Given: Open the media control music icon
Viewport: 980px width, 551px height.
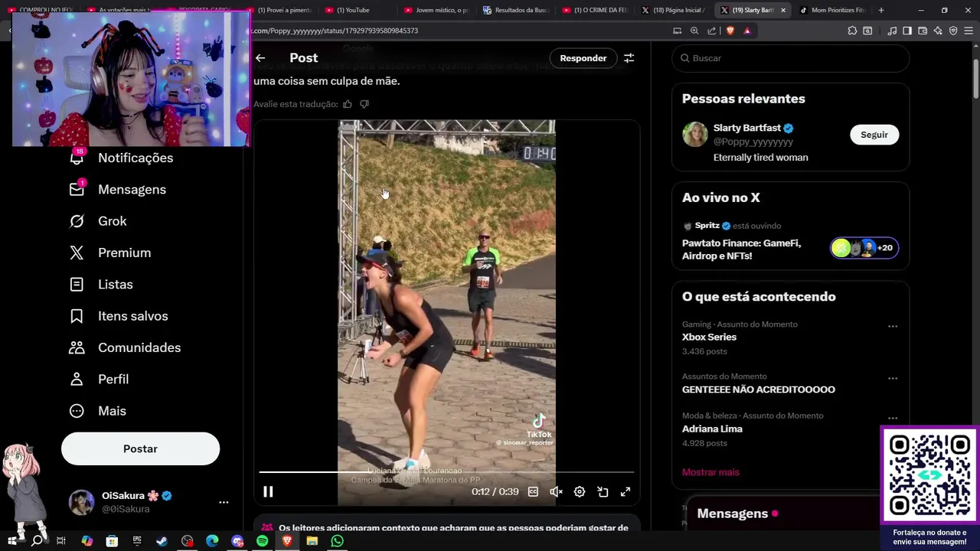Looking at the screenshot, I should 892,31.
